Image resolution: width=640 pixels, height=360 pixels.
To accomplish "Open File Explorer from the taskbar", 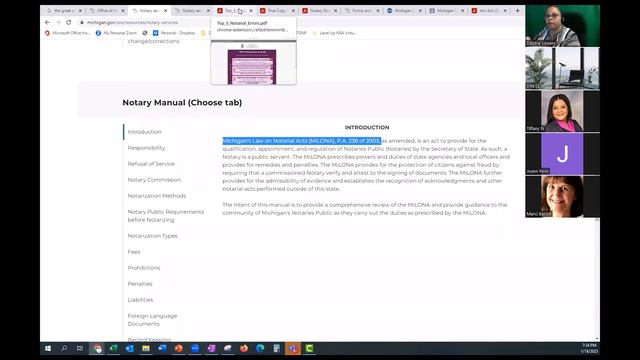I will pos(146,348).
